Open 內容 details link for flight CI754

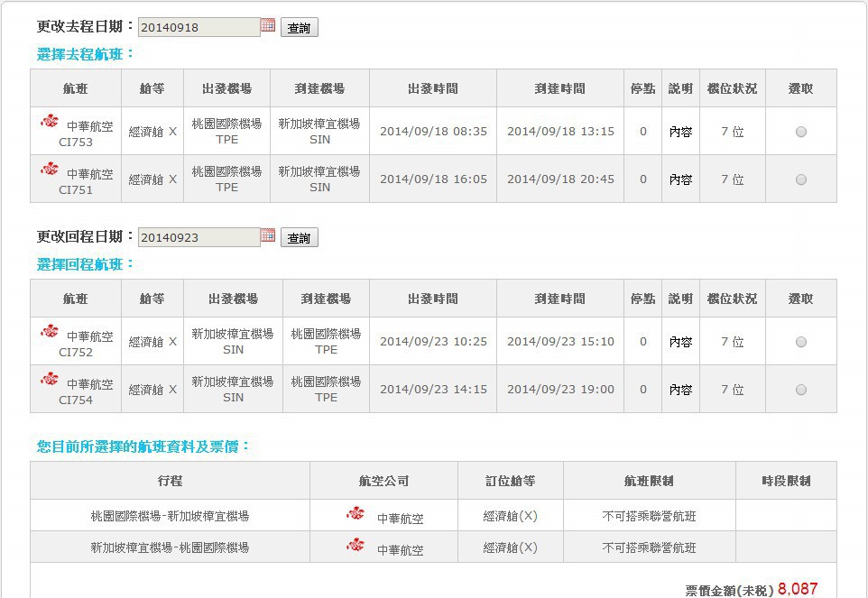pyautogui.click(x=680, y=390)
